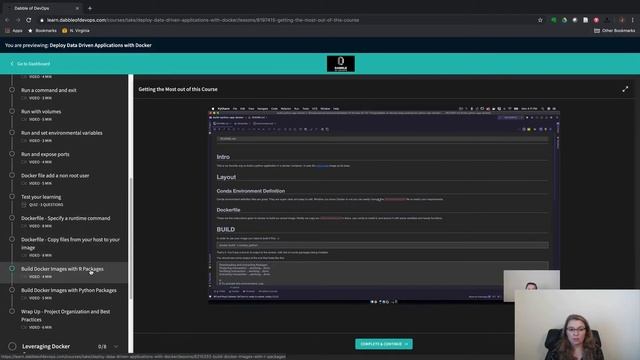Click the green extension icon in toolbar
Image resolution: width=640 pixels, height=360 pixels.
point(554,20)
